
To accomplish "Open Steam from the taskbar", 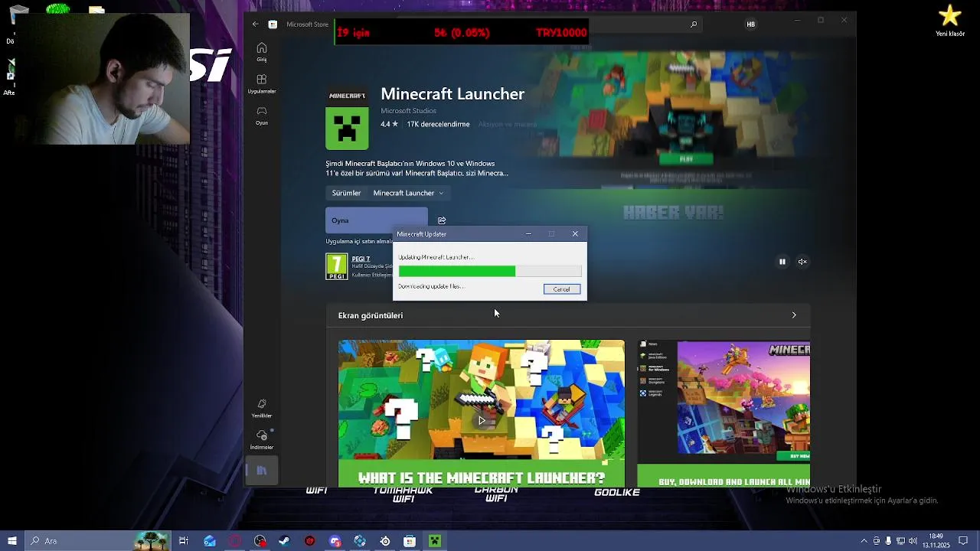I will (284, 541).
